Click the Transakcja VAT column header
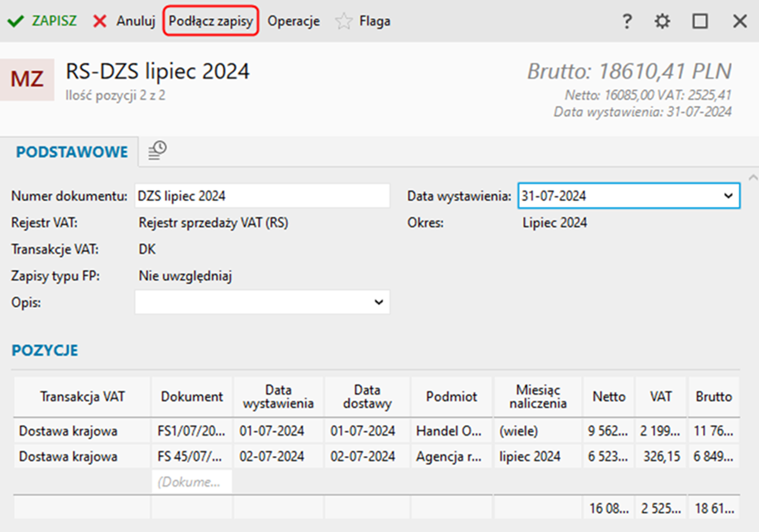The width and height of the screenshot is (759, 532). point(82,397)
